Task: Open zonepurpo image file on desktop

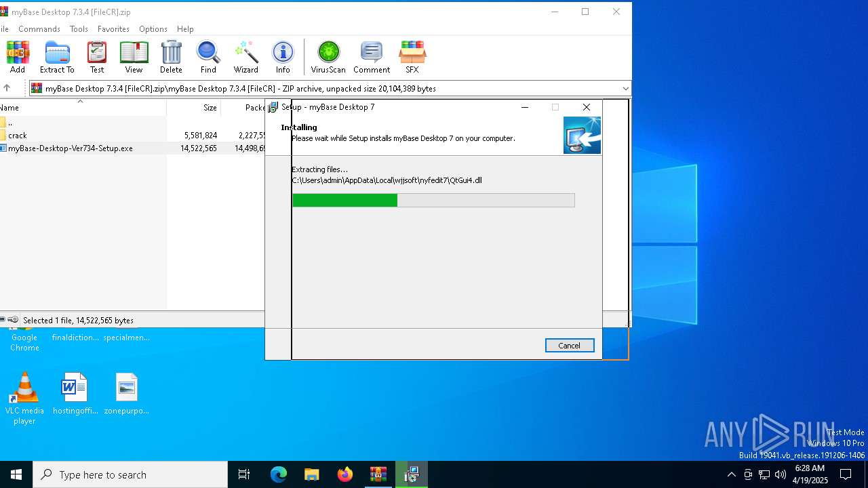Action: click(126, 394)
